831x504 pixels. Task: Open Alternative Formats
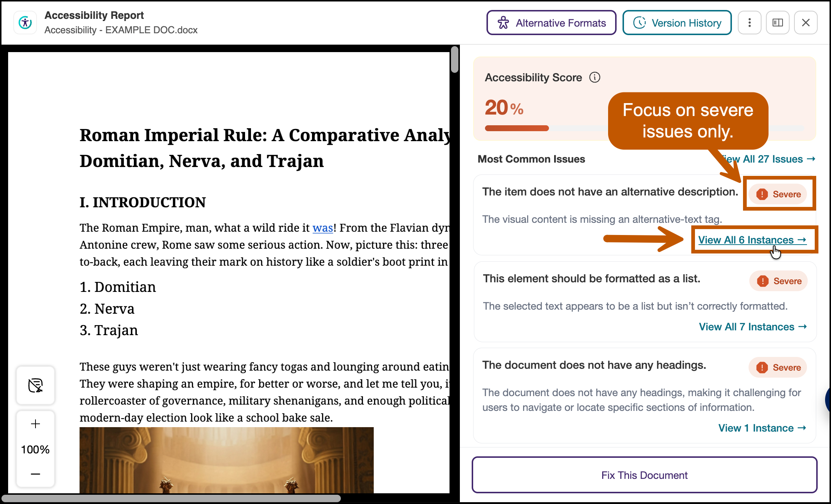551,23
